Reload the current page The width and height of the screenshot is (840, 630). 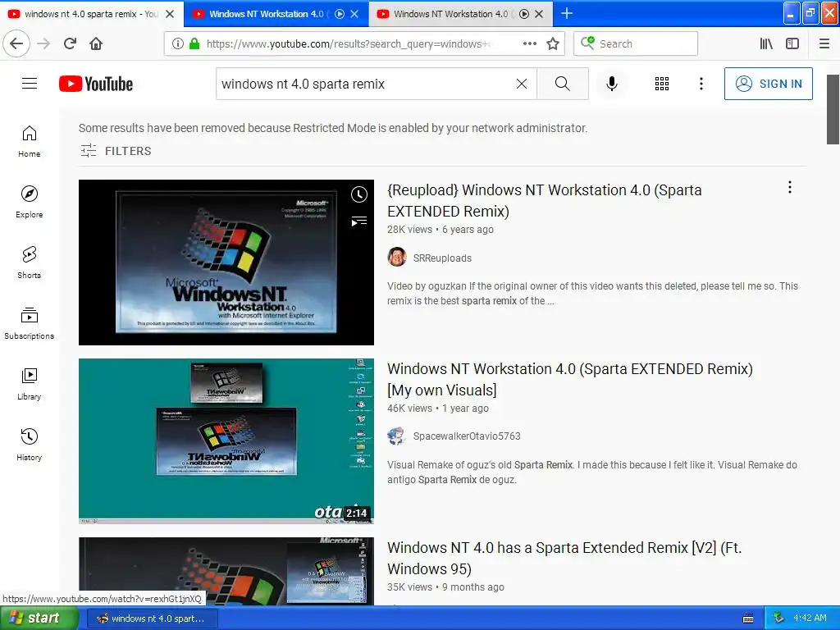pos(70,43)
